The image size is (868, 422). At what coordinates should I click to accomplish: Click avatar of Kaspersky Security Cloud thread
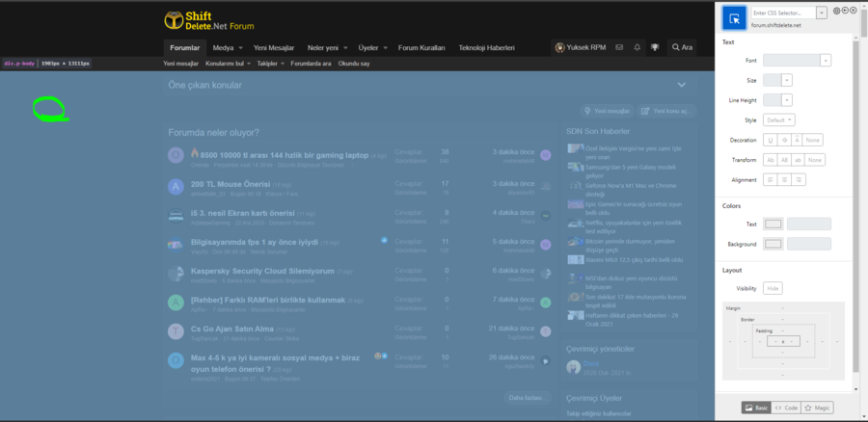[176, 274]
